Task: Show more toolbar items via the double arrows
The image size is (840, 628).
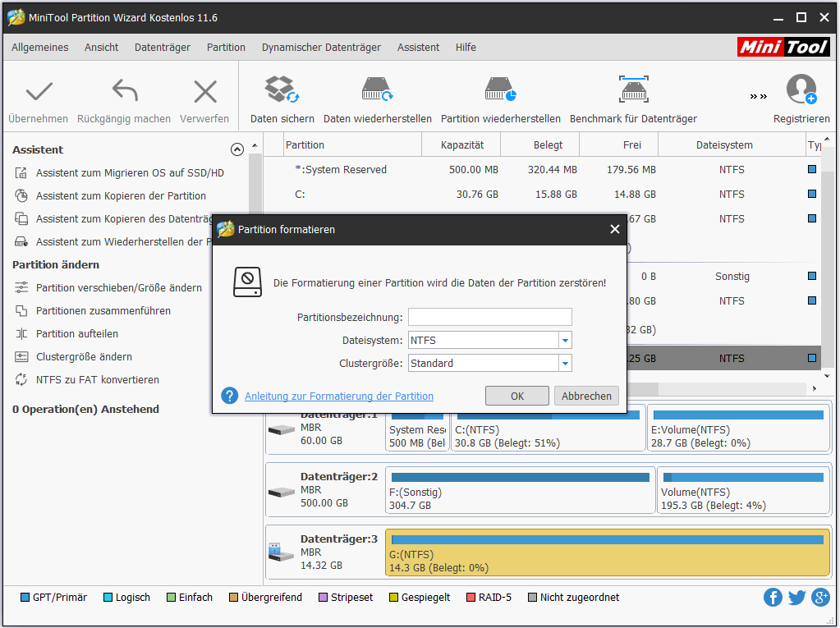Action: pos(758,97)
